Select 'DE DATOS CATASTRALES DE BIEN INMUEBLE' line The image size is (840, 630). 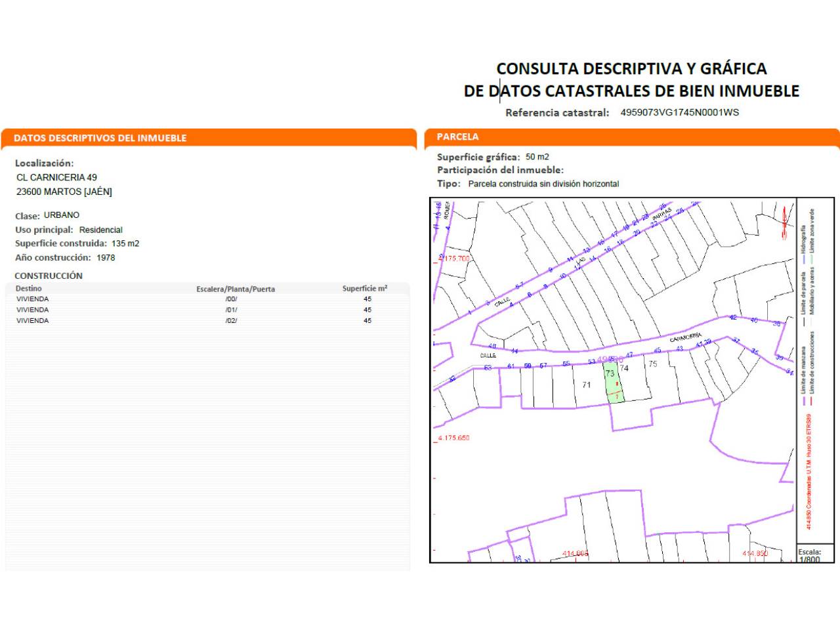pos(631,91)
